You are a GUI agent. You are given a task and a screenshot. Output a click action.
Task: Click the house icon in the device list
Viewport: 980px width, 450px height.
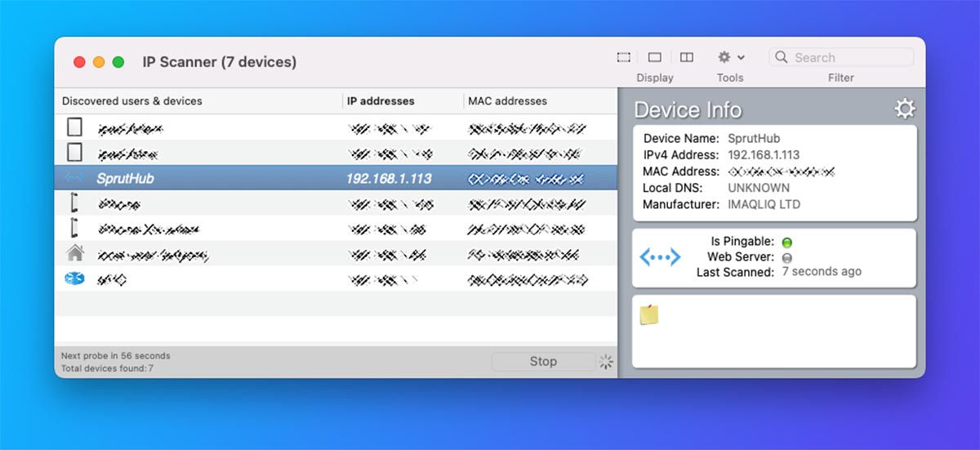[74, 254]
